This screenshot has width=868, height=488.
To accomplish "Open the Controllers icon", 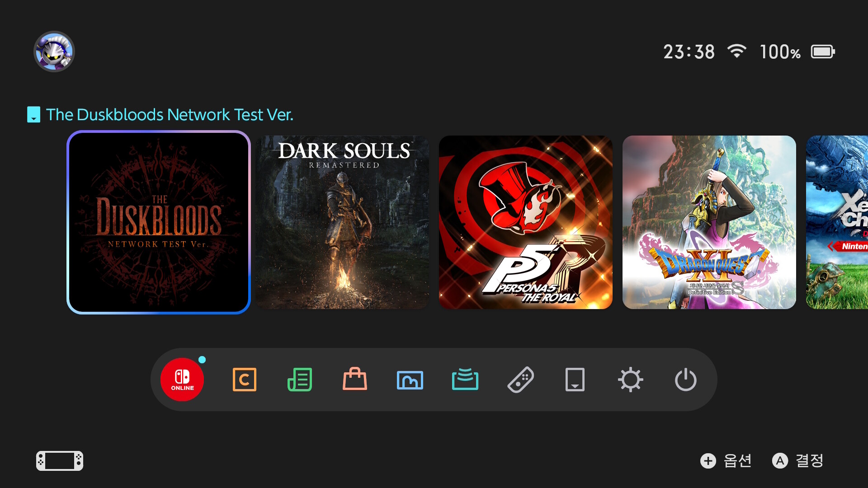I will (x=520, y=380).
